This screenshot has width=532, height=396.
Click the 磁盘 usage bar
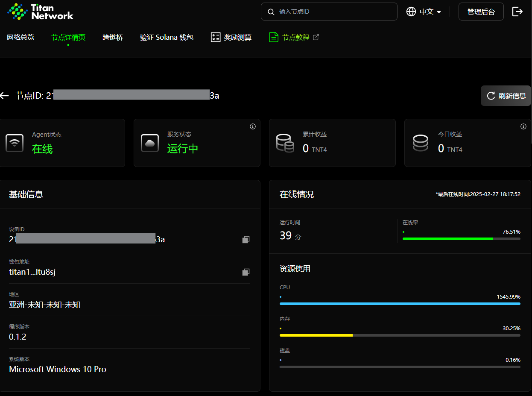click(x=400, y=367)
